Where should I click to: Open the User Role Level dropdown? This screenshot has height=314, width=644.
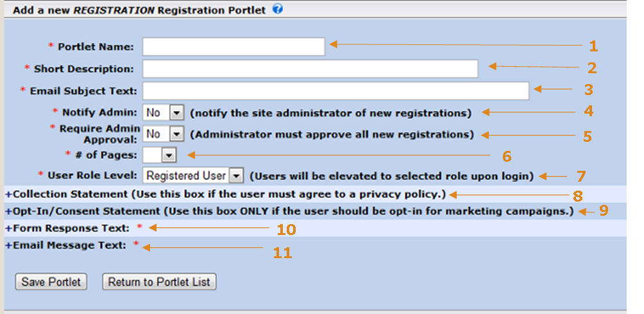194,176
